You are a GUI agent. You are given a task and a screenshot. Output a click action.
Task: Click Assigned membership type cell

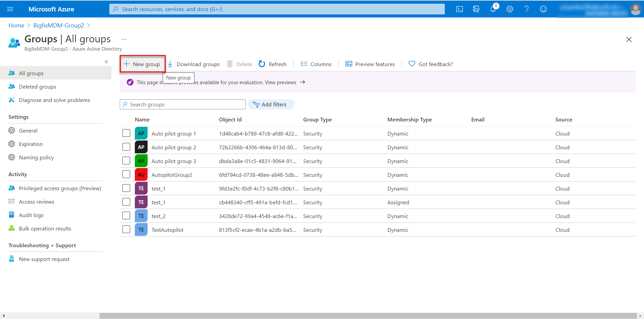tap(398, 202)
